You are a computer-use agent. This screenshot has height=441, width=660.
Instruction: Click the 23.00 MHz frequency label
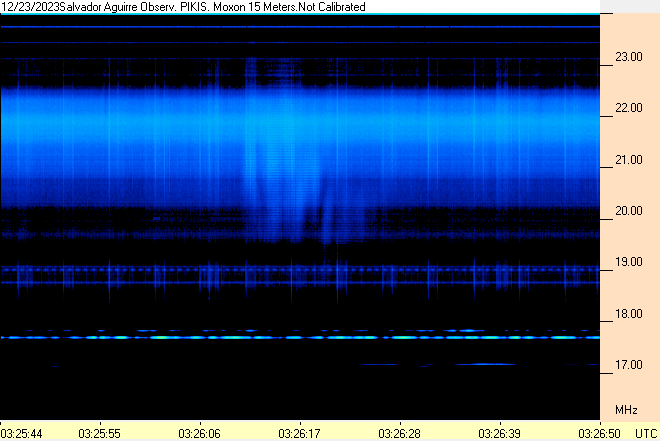[629, 57]
